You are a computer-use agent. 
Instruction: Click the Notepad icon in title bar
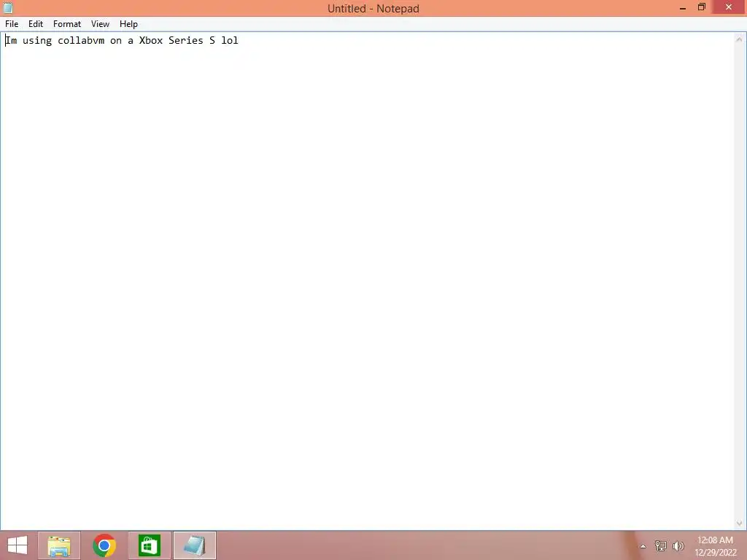pyautogui.click(x=7, y=7)
